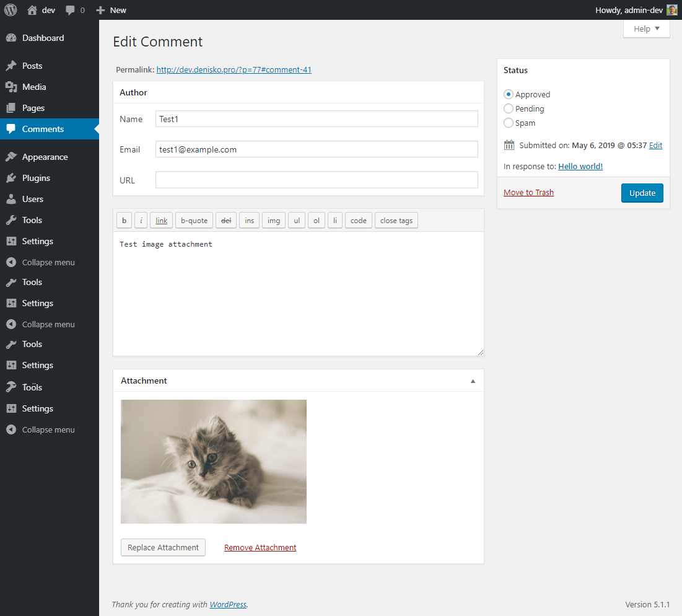Open the dev site home icon
Screen dimensions: 682x616
pyautogui.click(x=32, y=10)
